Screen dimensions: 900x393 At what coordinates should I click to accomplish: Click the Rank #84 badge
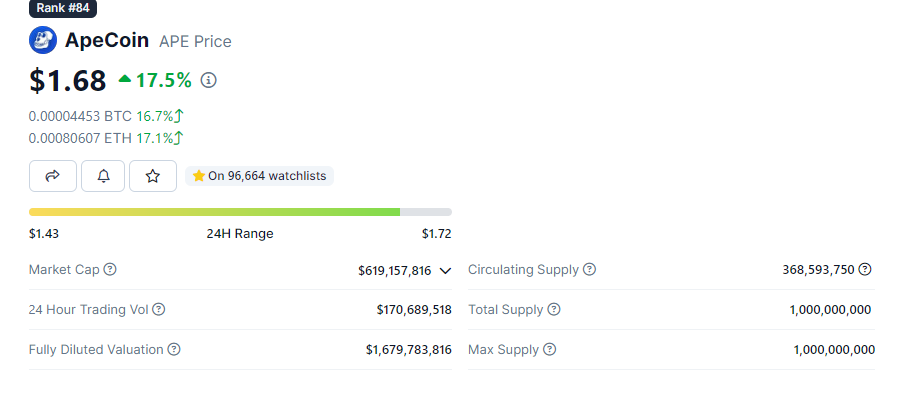click(x=63, y=9)
